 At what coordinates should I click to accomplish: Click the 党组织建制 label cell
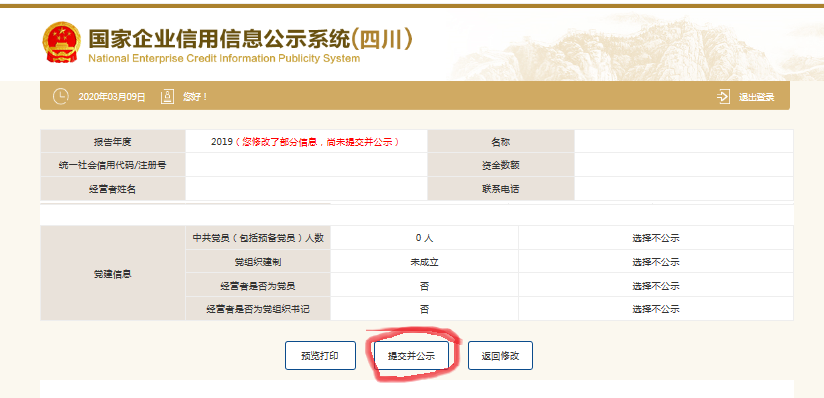point(258,262)
